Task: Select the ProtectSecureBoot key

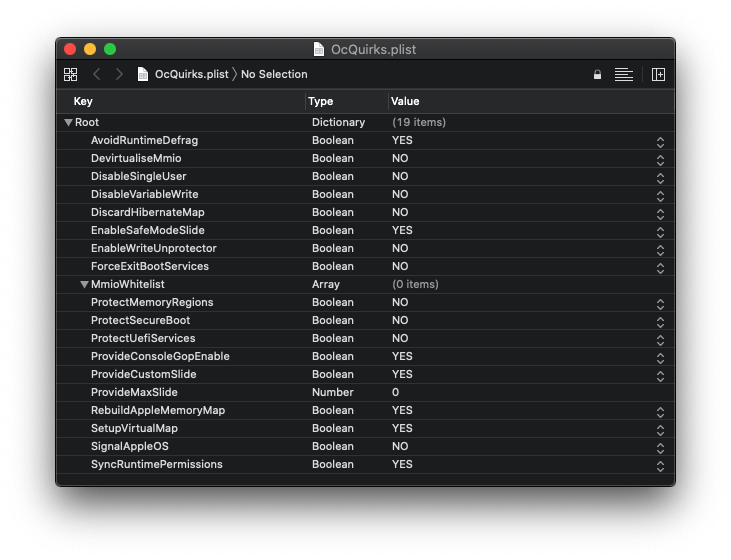Action: click(x=140, y=320)
